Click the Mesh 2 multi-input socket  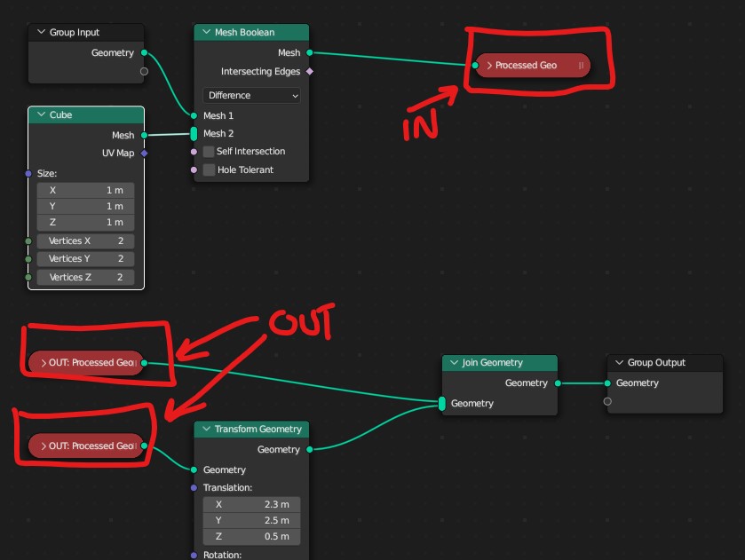194,134
